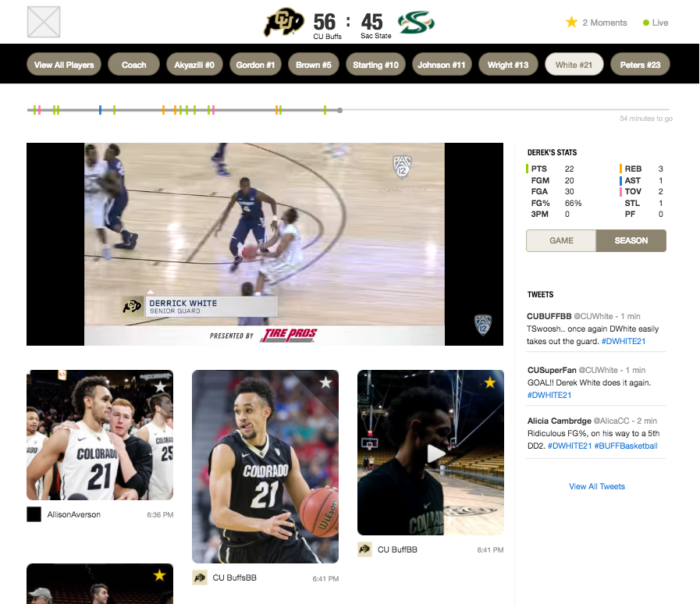700x604 pixels.
Task: Open the View All Tweets link
Action: point(597,486)
